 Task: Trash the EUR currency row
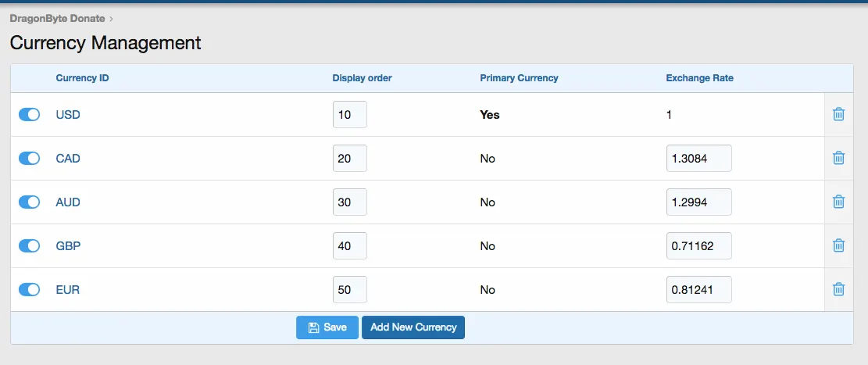(x=838, y=289)
